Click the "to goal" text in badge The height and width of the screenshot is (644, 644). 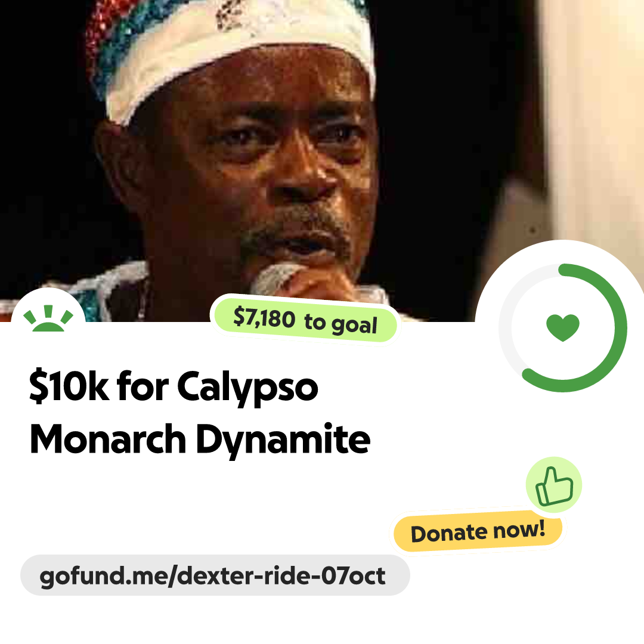340,324
